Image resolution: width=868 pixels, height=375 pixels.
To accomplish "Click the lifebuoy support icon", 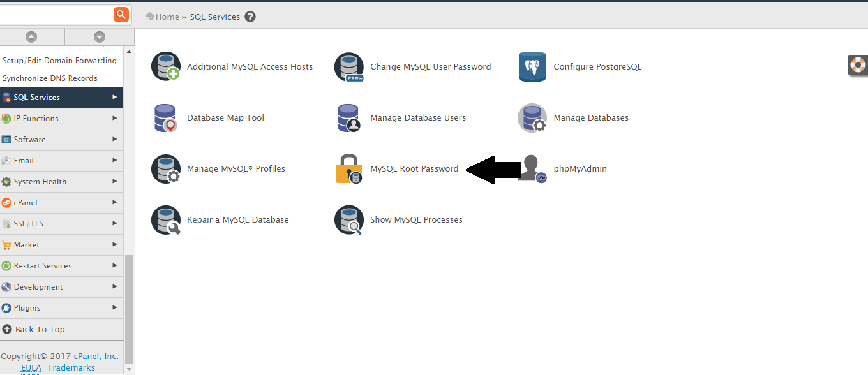I will 858,65.
